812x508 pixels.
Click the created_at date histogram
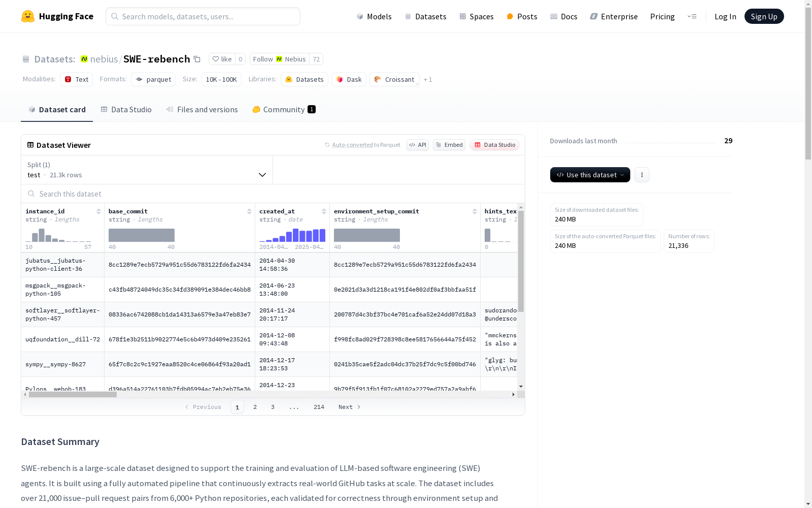coord(292,235)
